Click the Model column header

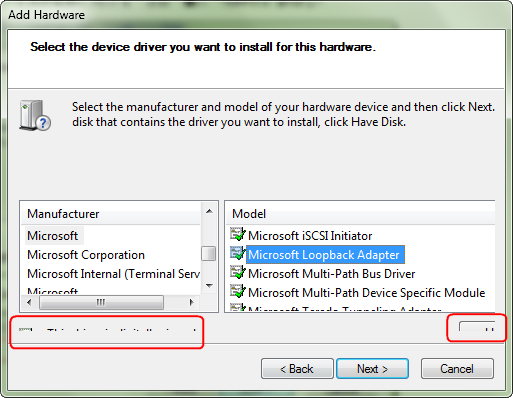[361, 213]
